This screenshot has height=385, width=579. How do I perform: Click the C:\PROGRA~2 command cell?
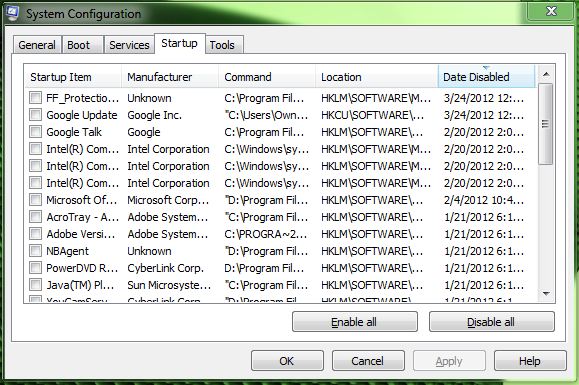[265, 234]
